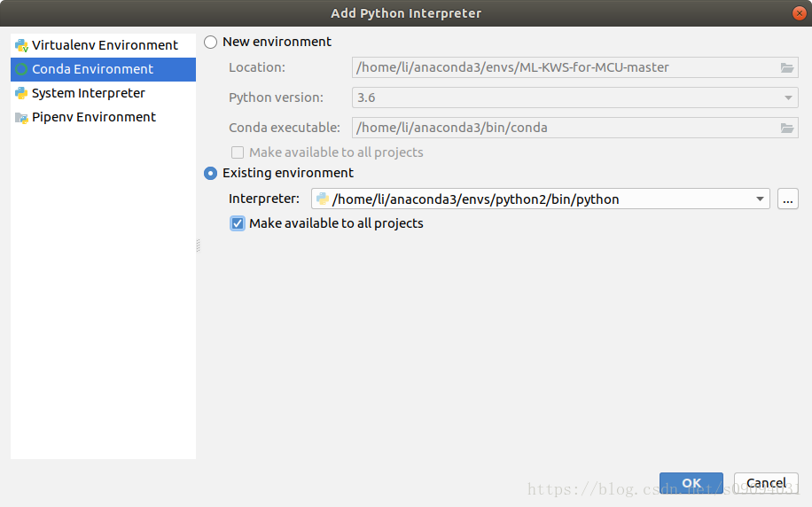812x507 pixels.
Task: Click the green Conda Environment circle icon
Action: (x=21, y=69)
